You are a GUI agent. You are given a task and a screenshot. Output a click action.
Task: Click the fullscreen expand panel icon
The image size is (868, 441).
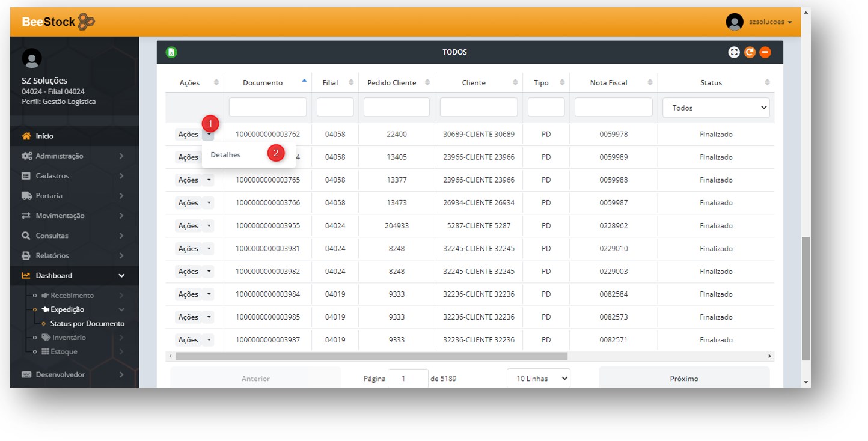pos(733,52)
